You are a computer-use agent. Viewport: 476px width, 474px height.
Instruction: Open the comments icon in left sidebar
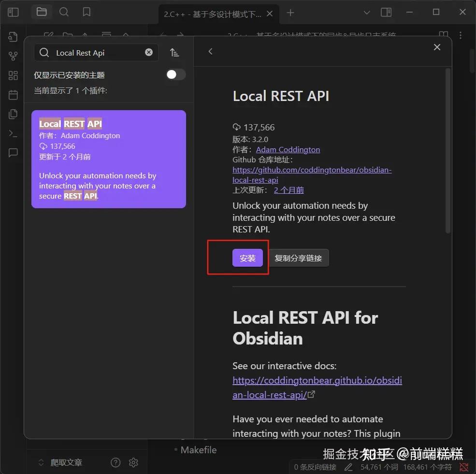(x=13, y=152)
